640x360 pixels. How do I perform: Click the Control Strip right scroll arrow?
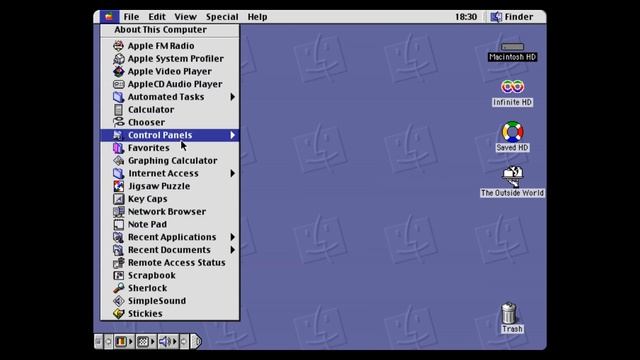pos(184,342)
